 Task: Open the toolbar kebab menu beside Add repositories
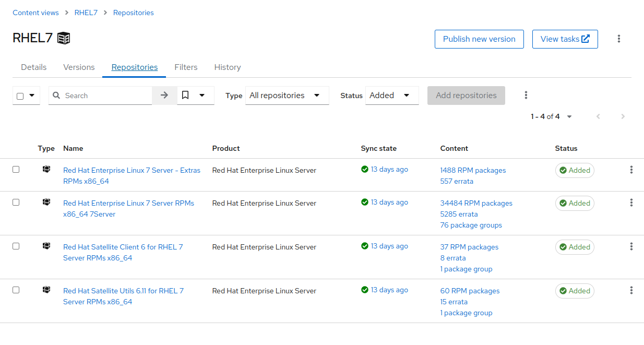[526, 95]
